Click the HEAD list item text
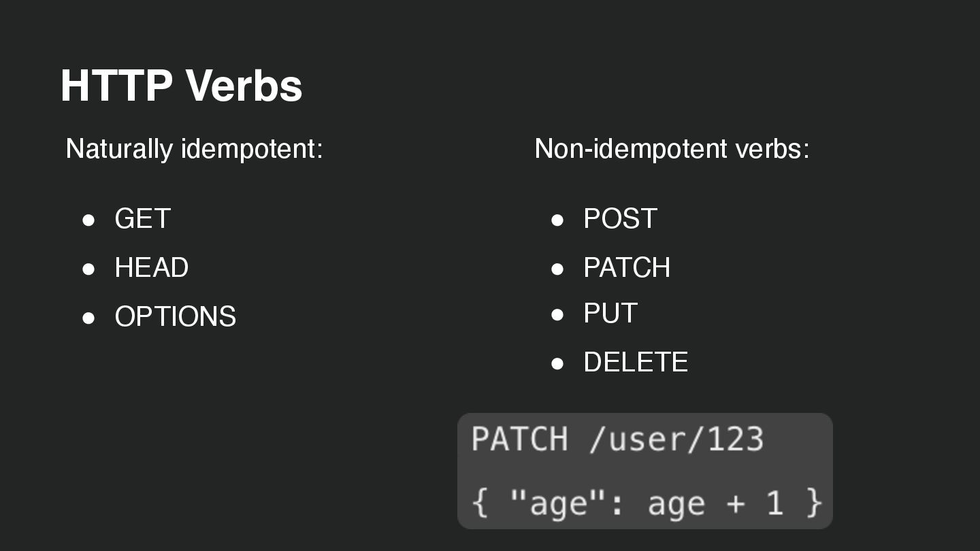 [151, 268]
